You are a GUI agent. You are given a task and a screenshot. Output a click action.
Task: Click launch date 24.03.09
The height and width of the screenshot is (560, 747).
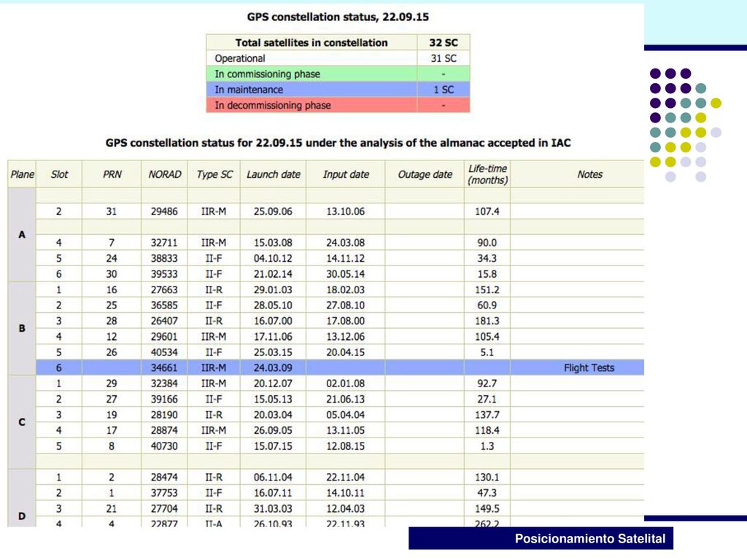273,367
